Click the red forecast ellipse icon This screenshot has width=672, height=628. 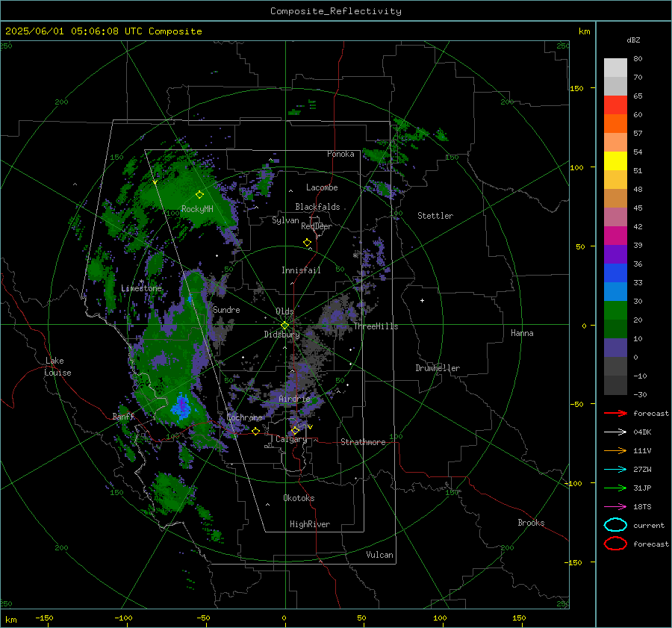[x=615, y=544]
